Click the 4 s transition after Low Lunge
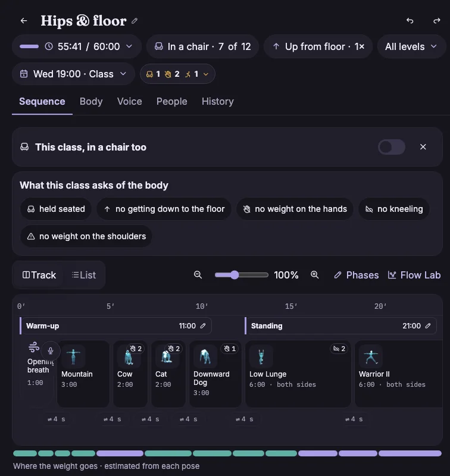Viewport: 450px width, 476px height. click(354, 419)
